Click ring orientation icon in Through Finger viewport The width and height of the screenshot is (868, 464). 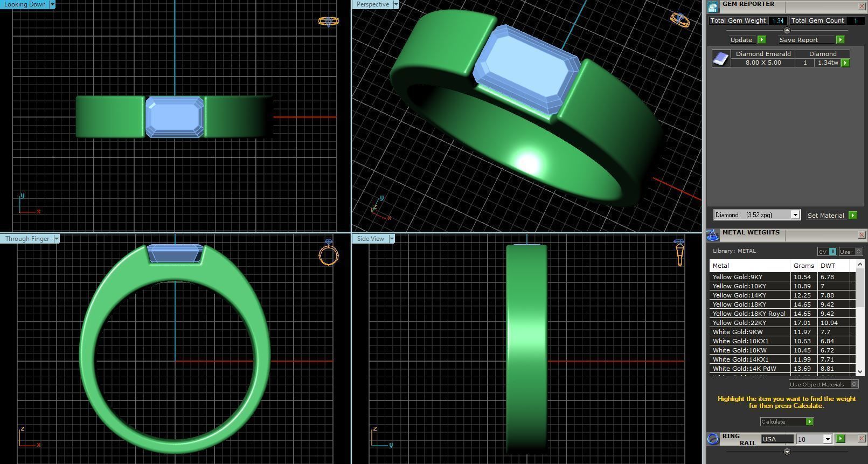(329, 252)
